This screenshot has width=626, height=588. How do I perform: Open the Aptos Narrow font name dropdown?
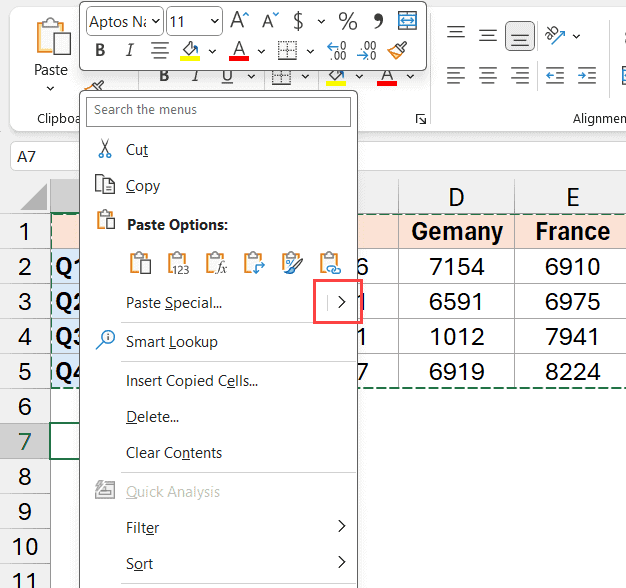click(123, 20)
